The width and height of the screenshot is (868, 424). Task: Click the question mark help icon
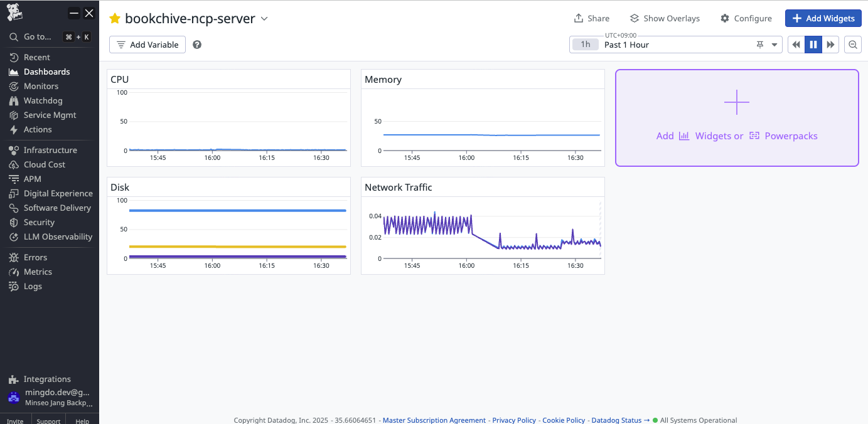click(x=197, y=45)
